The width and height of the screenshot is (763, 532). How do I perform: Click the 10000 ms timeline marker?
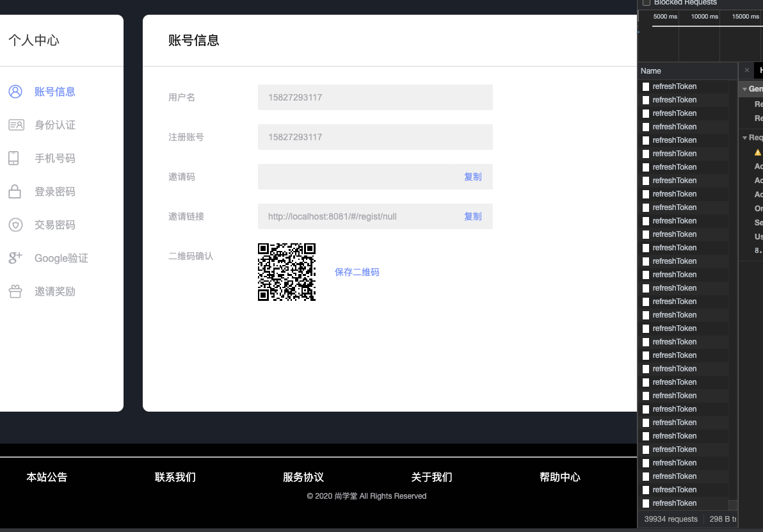tap(705, 17)
